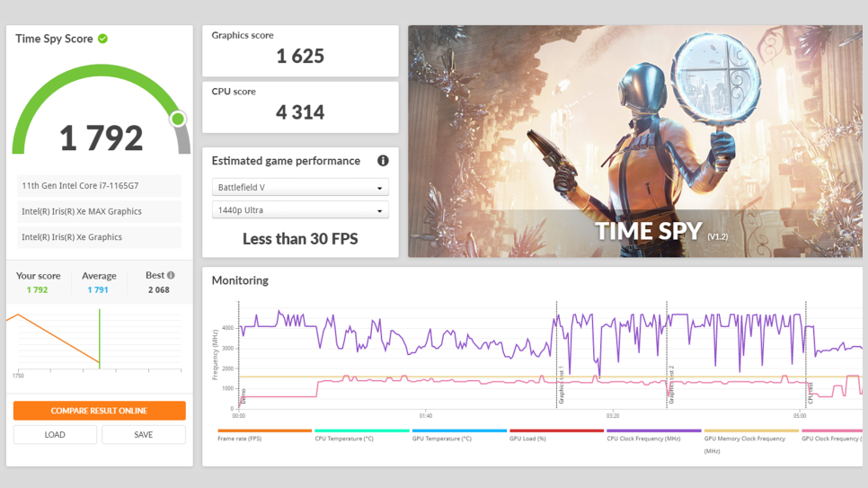Screen dimensions: 868x488
Task: Click the LOAD button
Action: (55, 435)
